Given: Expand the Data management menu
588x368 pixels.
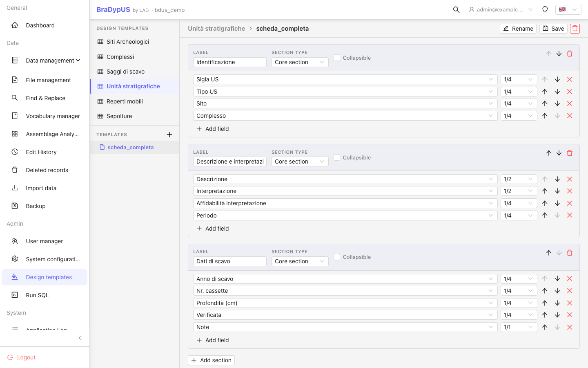Looking at the screenshot, I should pyautogui.click(x=45, y=61).
